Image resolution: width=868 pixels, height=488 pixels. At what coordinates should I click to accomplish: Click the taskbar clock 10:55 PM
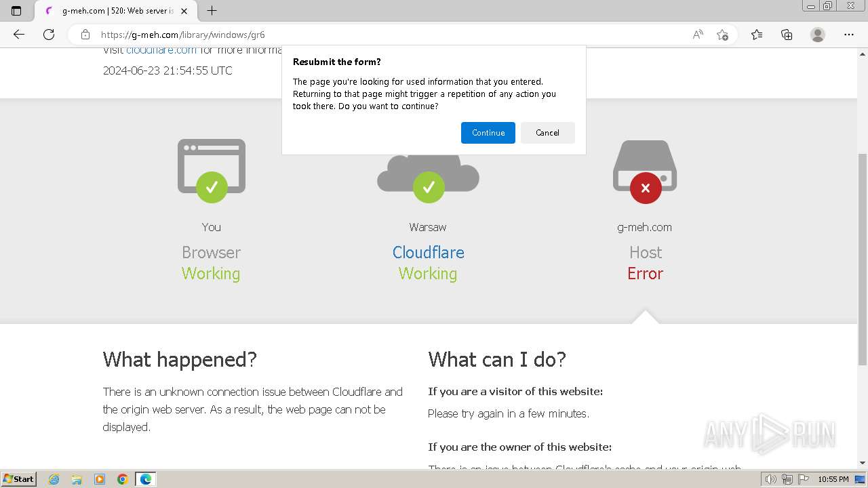pyautogui.click(x=833, y=479)
